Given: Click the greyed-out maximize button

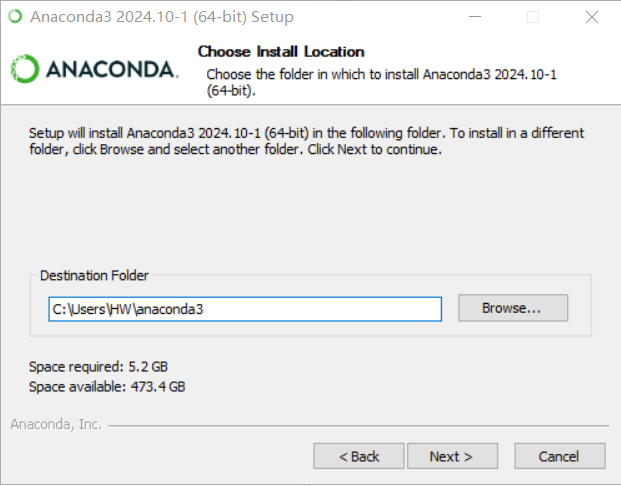Looking at the screenshot, I should pos(532,17).
